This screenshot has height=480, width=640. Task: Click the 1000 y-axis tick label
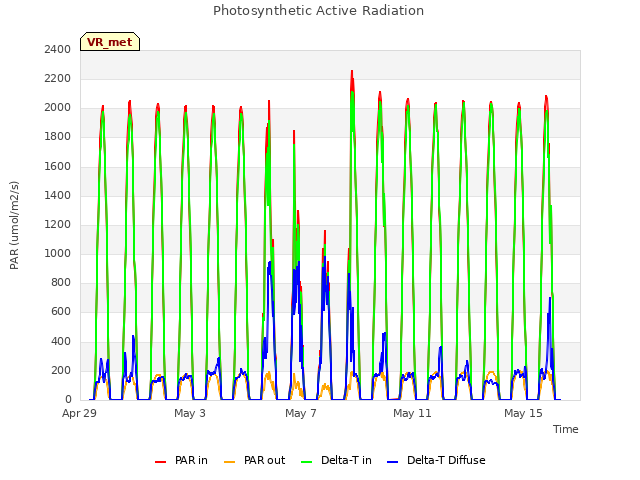tap(58, 253)
